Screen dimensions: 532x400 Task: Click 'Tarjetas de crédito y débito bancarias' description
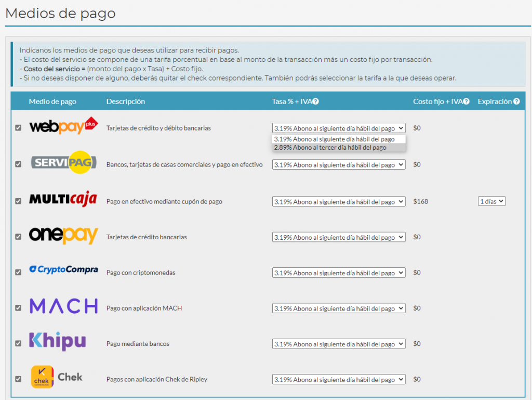pos(158,128)
